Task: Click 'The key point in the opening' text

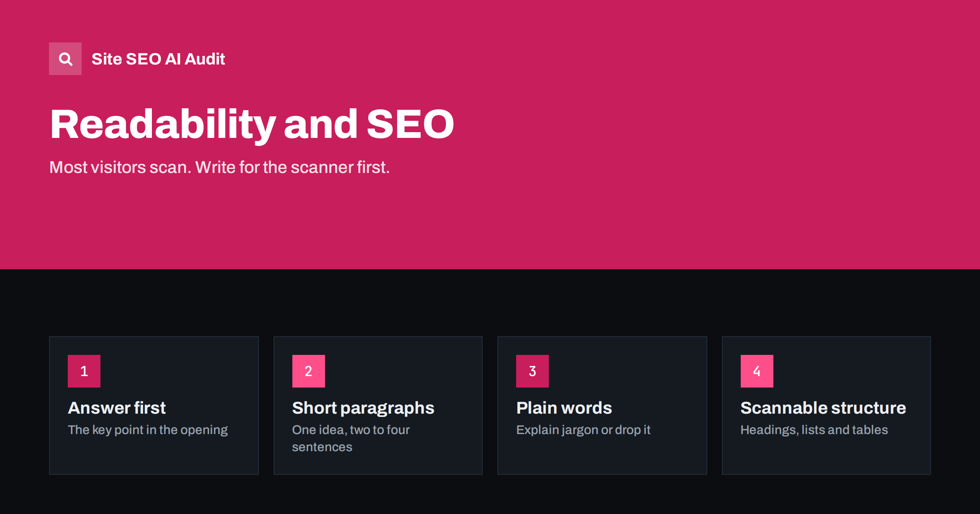Action: click(x=148, y=430)
